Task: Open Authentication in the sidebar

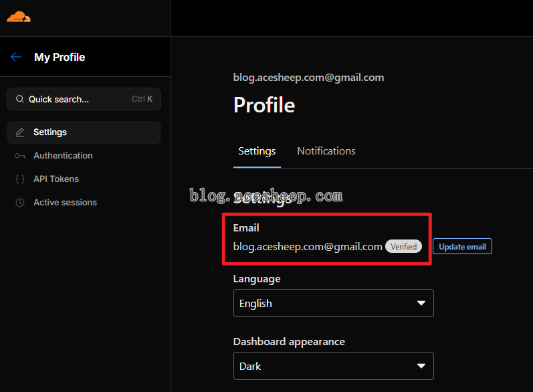Action: coord(63,156)
